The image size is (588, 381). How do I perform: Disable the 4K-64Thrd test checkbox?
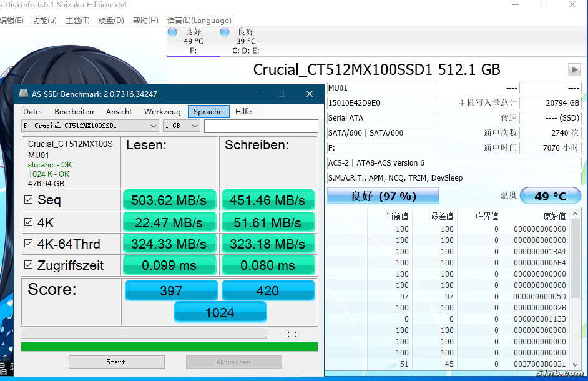point(28,244)
